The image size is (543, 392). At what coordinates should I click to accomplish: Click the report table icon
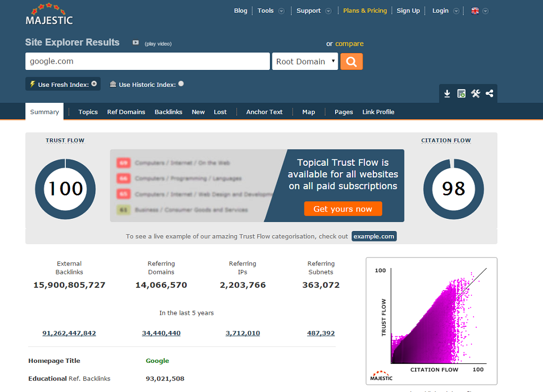tap(461, 93)
